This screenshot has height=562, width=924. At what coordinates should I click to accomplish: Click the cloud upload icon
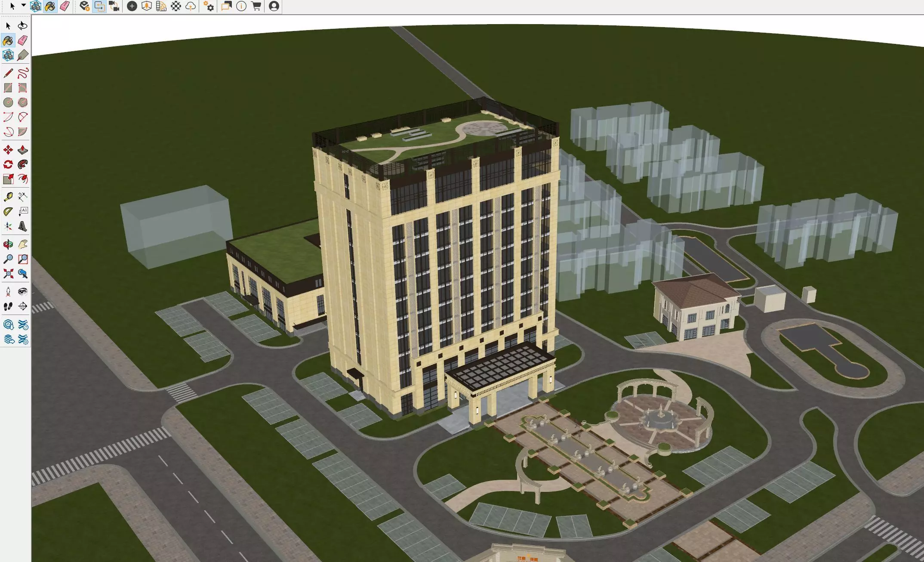[x=191, y=6]
